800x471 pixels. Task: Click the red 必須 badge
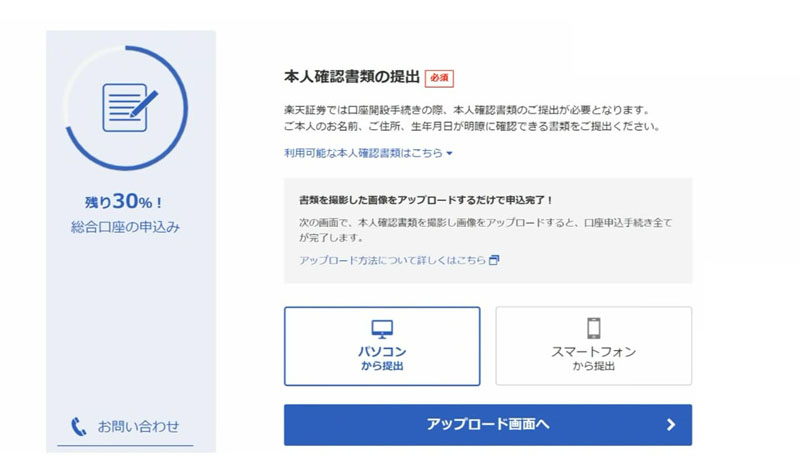439,78
